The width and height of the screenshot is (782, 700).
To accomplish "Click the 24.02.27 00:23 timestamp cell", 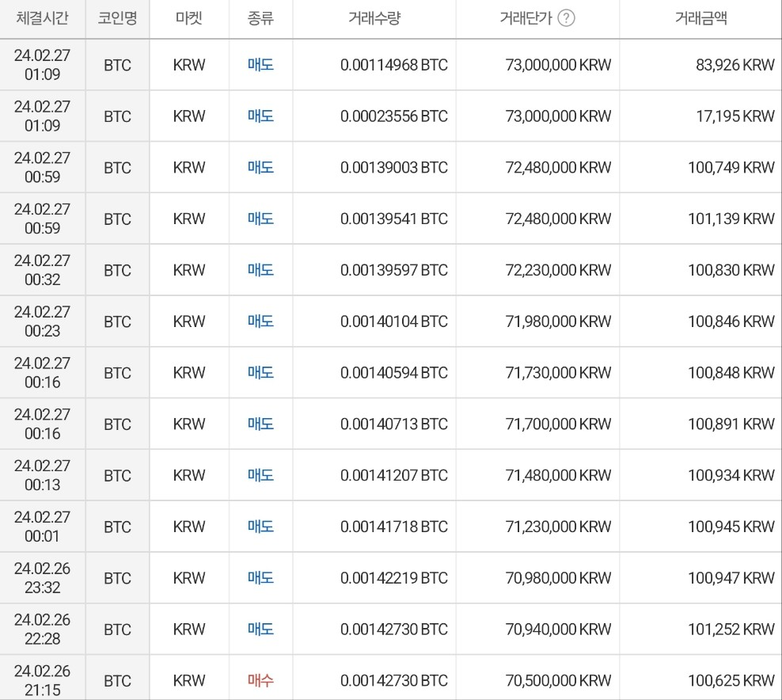I will pyautogui.click(x=43, y=321).
